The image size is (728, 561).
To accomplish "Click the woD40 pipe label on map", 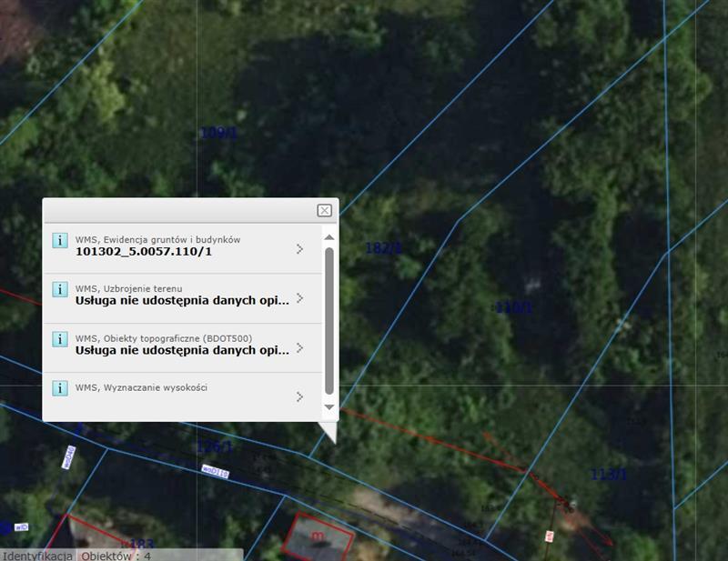I will click(69, 457).
